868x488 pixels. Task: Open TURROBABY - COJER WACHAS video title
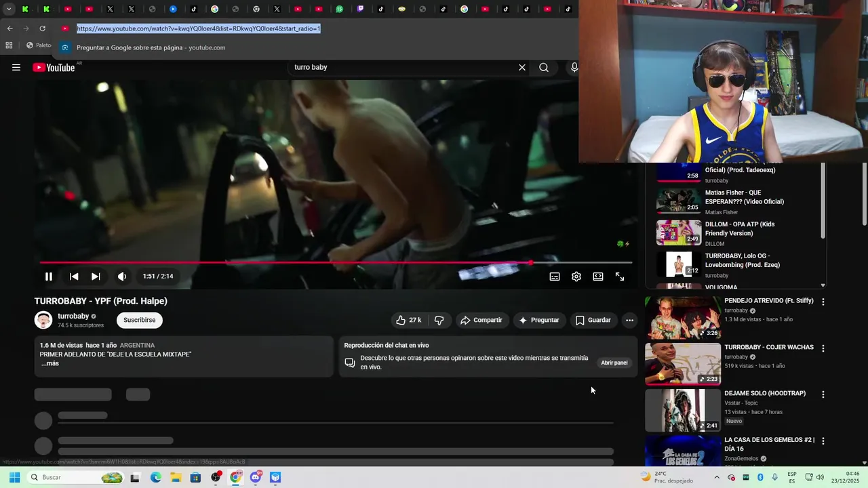(769, 347)
